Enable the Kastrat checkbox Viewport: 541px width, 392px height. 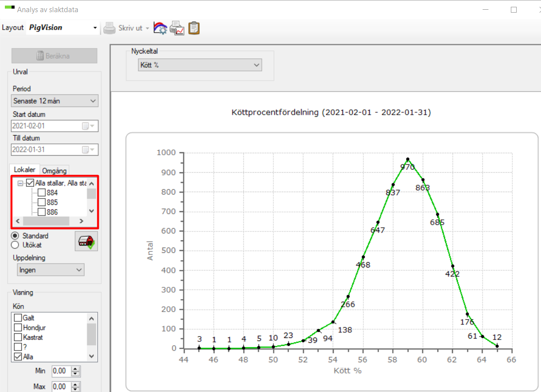18,337
